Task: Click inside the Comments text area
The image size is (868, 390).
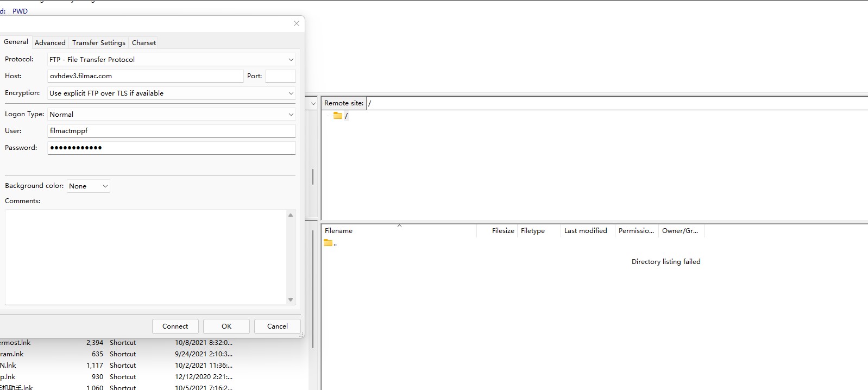Action: coord(146,257)
